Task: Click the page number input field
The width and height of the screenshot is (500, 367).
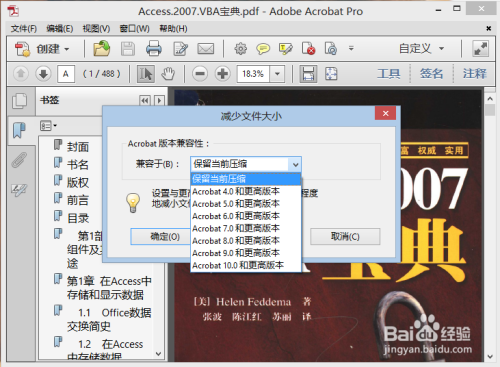Action: coord(66,73)
